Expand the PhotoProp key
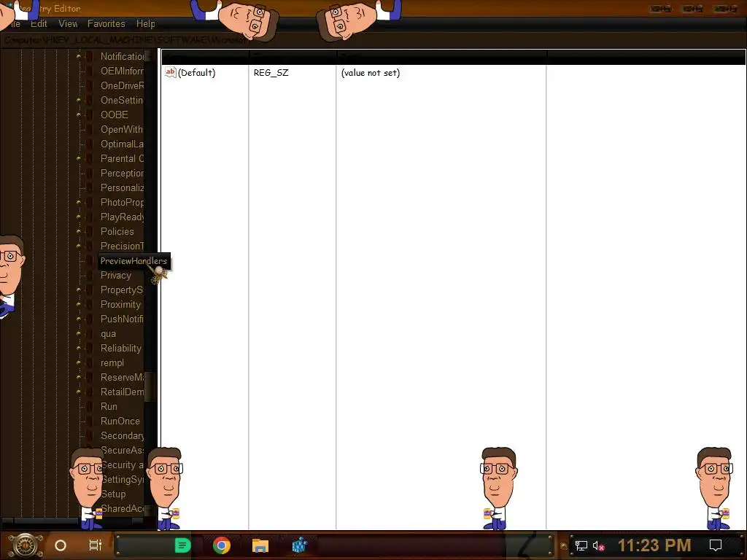The image size is (747, 560). coord(79,203)
